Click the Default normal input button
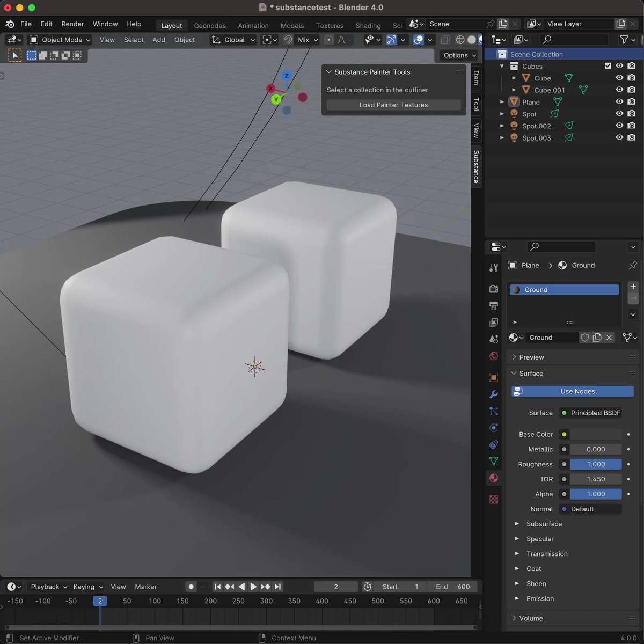This screenshot has height=644, width=644. click(x=590, y=509)
